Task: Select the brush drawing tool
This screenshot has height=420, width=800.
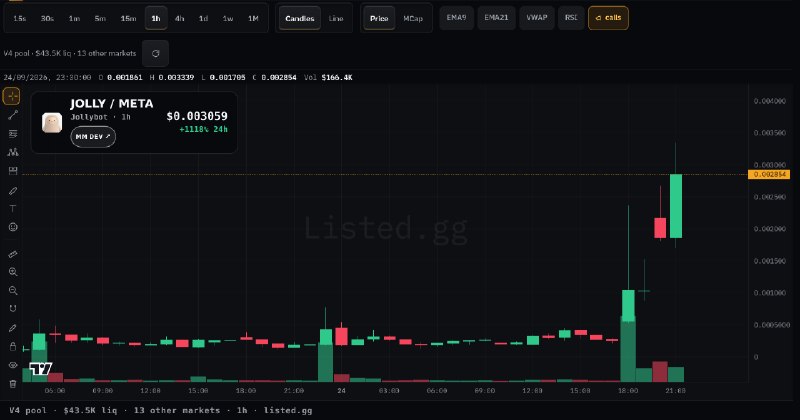Action: pos(13,190)
